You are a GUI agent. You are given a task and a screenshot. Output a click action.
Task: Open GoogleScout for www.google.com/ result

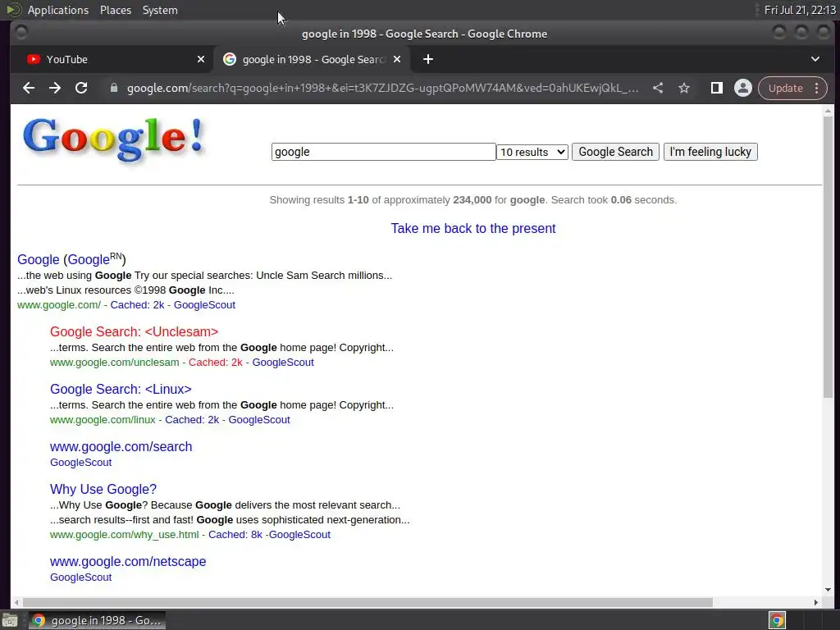(x=204, y=305)
